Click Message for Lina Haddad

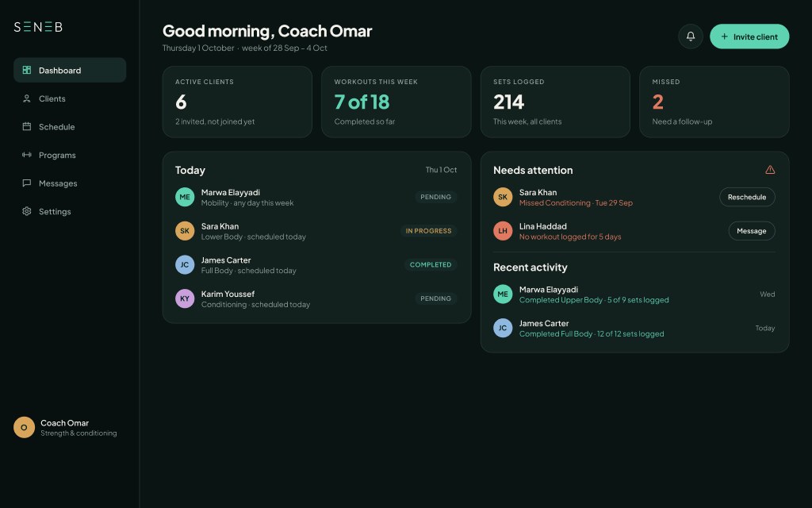752,231
